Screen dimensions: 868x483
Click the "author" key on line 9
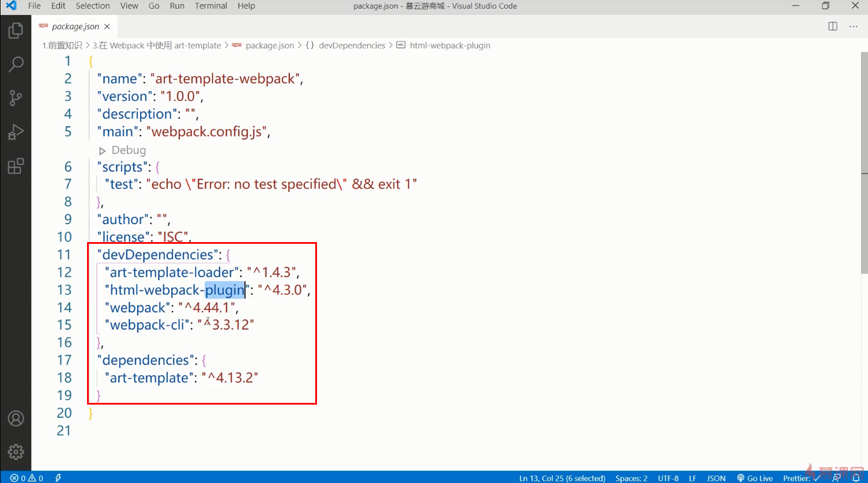[x=122, y=220]
